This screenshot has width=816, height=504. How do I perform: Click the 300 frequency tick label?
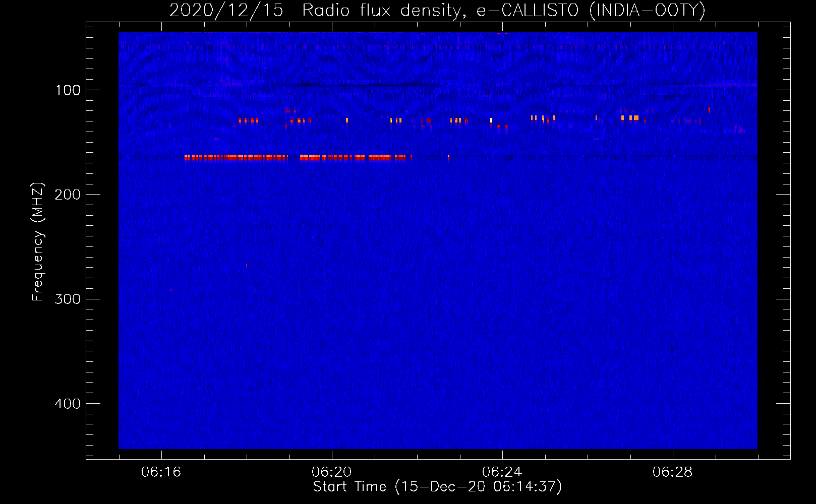(68, 299)
